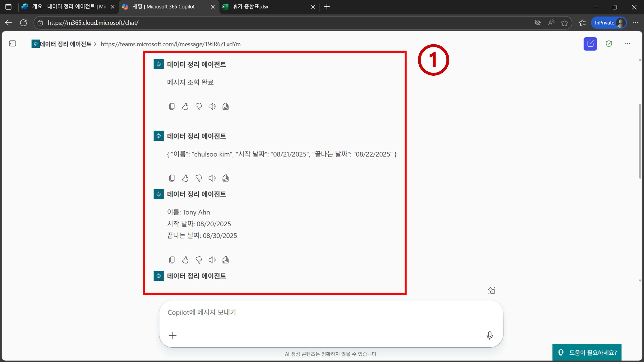Copy the '메시지 조회 완료' response

point(172,106)
